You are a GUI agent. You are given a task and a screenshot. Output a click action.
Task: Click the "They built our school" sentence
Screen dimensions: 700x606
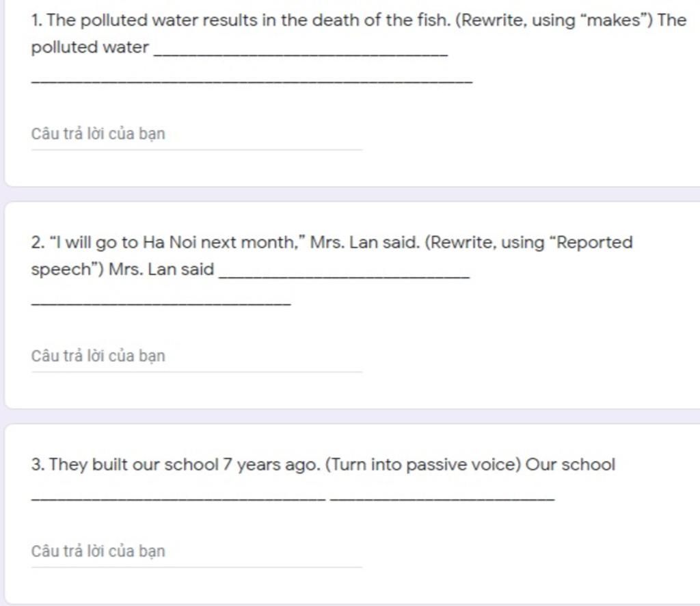point(176,464)
